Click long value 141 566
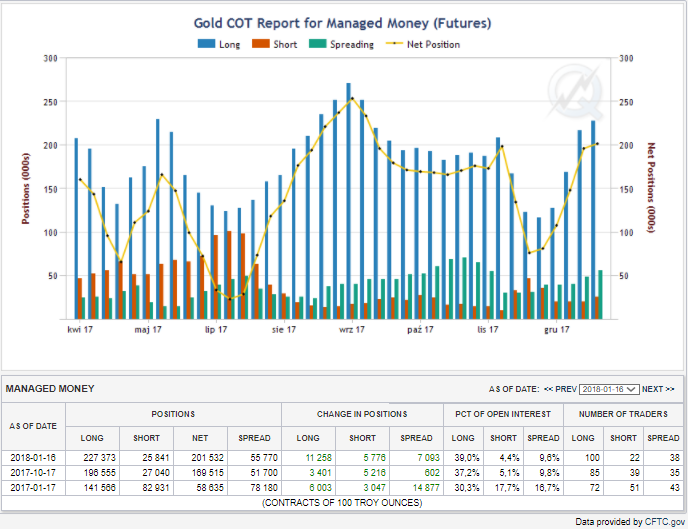Image resolution: width=688 pixels, height=529 pixels. tap(100, 488)
